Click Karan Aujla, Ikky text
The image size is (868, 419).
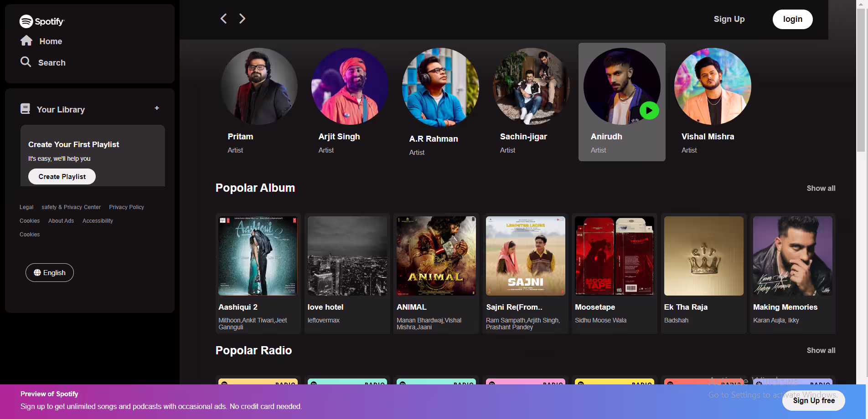(776, 321)
